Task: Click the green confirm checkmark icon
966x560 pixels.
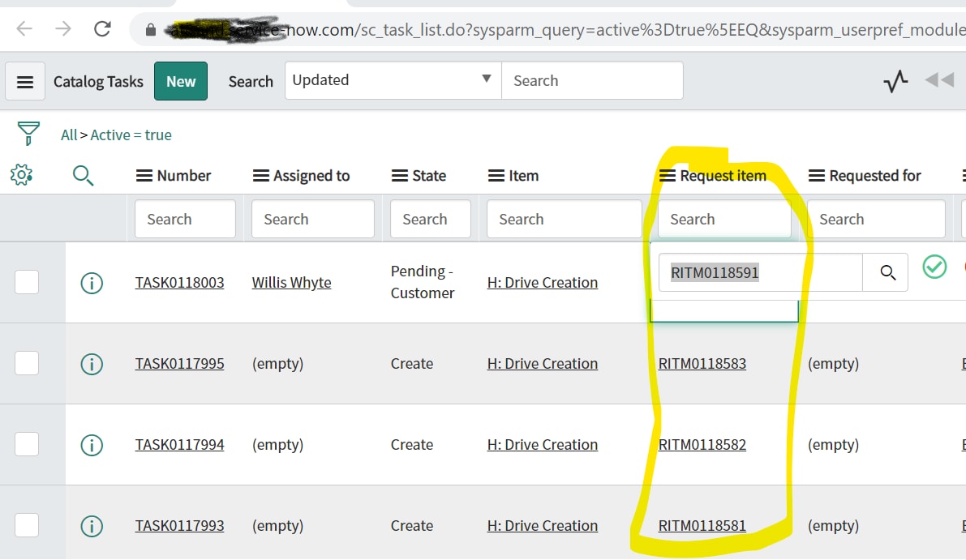Action: (x=934, y=267)
